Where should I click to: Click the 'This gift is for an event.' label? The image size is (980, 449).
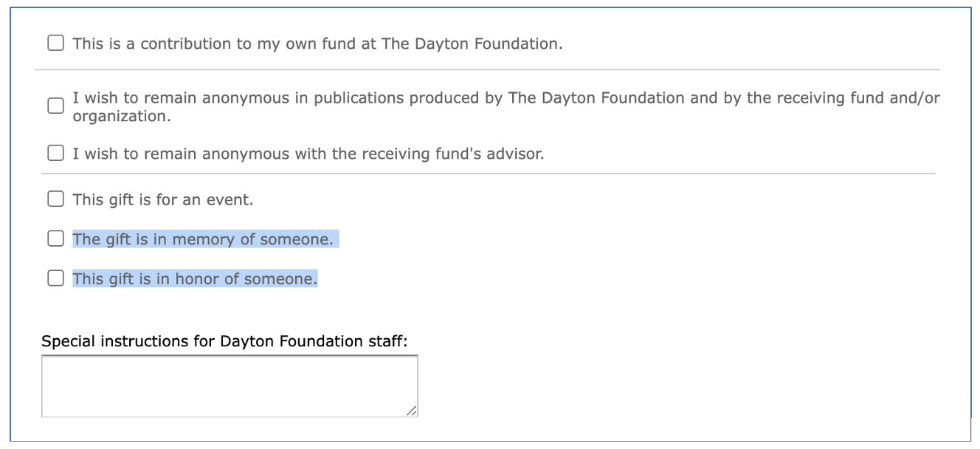point(162,199)
